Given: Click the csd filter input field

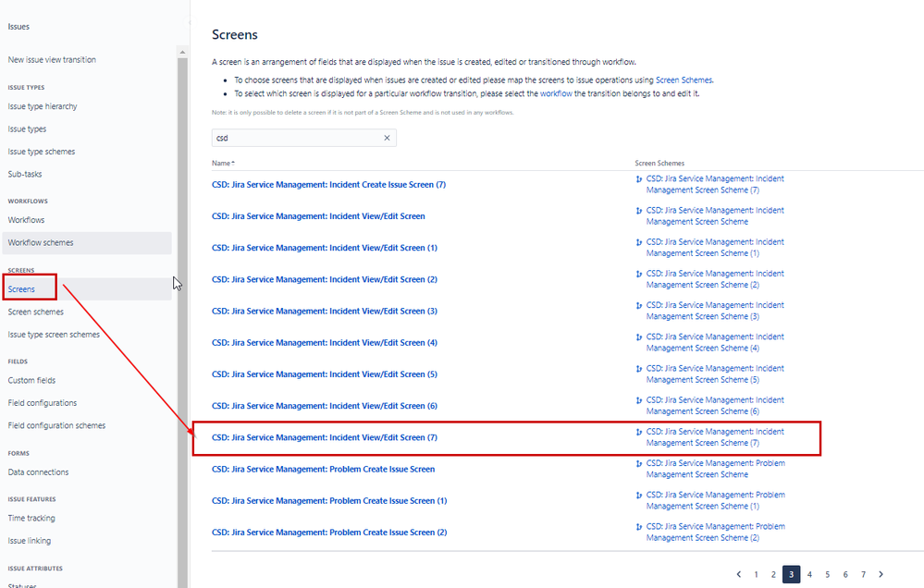Looking at the screenshot, I should pos(304,138).
